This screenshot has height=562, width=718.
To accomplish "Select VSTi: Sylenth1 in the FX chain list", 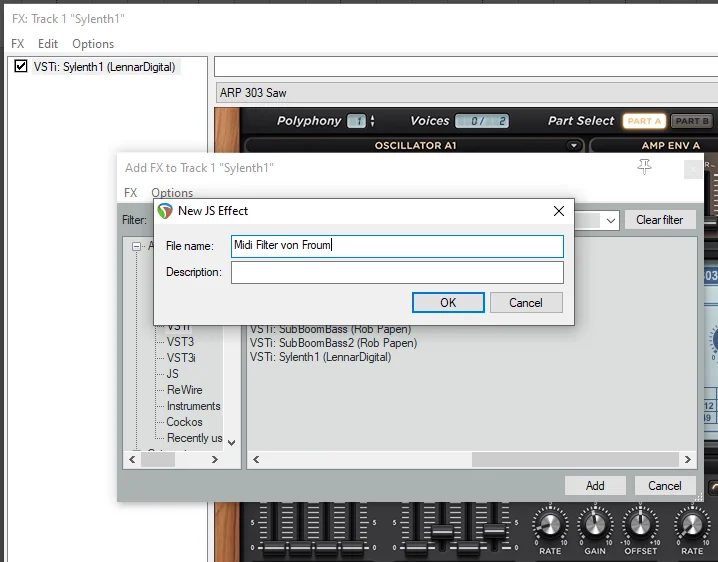I will [104, 67].
